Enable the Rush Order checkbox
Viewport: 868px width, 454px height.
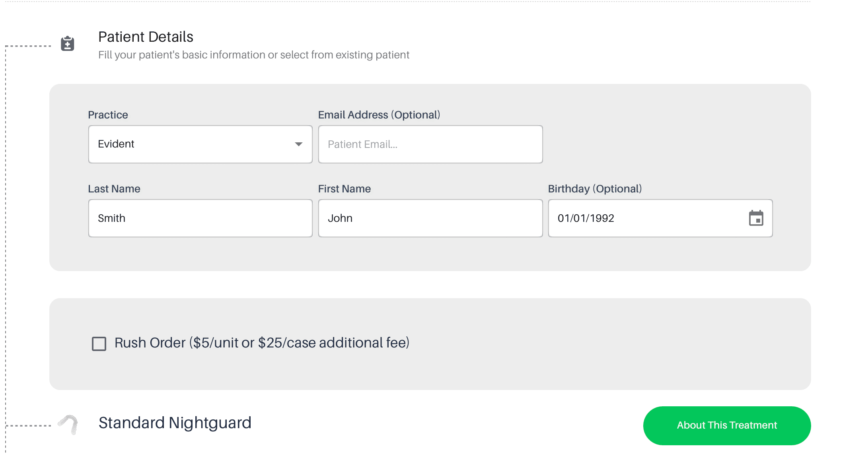pos(99,343)
